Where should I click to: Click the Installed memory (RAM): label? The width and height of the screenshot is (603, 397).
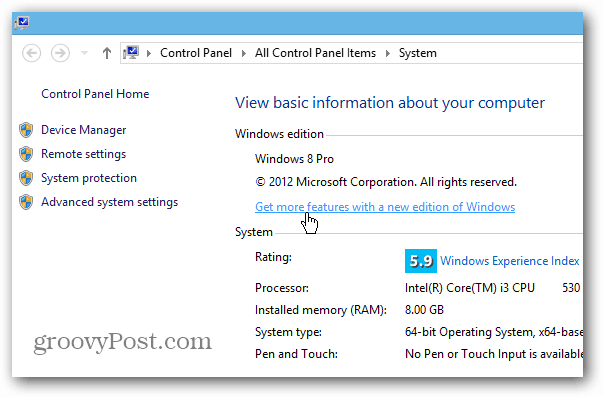[321, 310]
